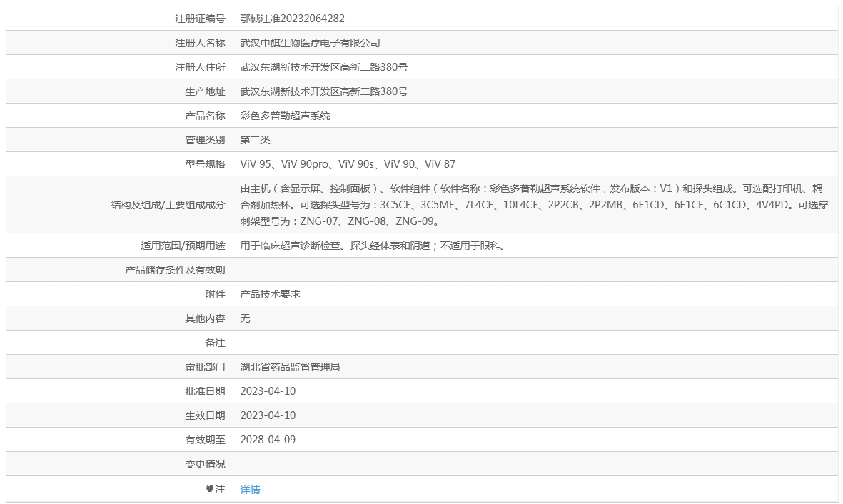Open the 详情 link
This screenshot has width=843, height=504.
[x=250, y=490]
